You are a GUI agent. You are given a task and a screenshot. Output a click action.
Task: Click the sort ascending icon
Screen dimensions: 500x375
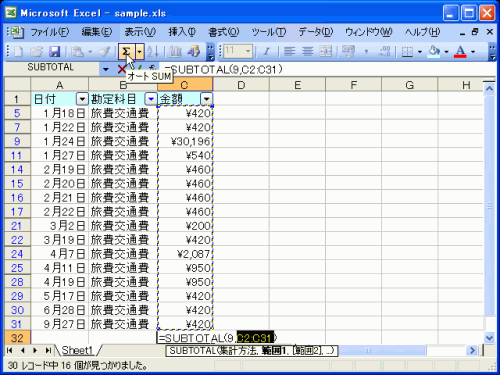click(153, 52)
